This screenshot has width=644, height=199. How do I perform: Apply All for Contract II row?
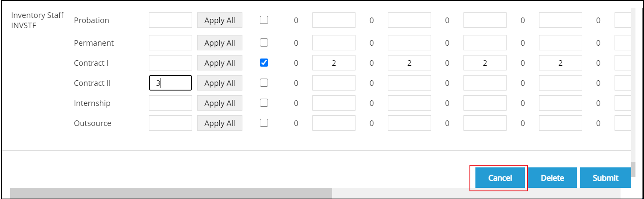click(219, 83)
